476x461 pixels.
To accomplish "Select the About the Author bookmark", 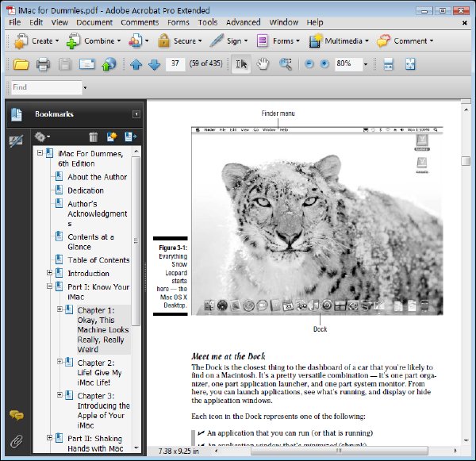I will click(x=98, y=177).
